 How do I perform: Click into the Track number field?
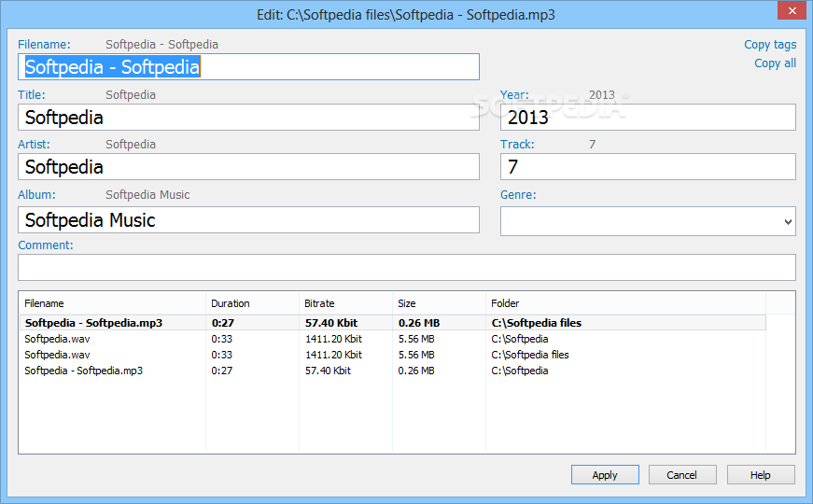648,166
